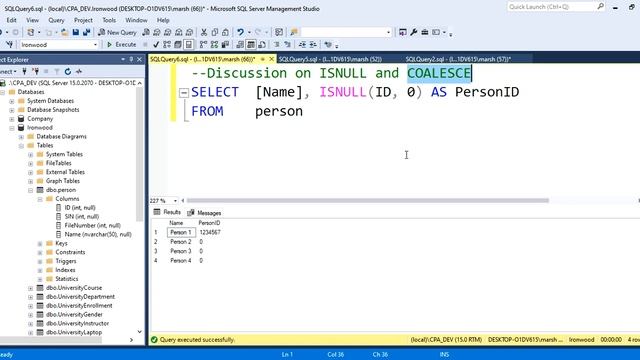Toggle Include Actual Execution Plan
640x360 pixels.
pyautogui.click(x=204, y=44)
